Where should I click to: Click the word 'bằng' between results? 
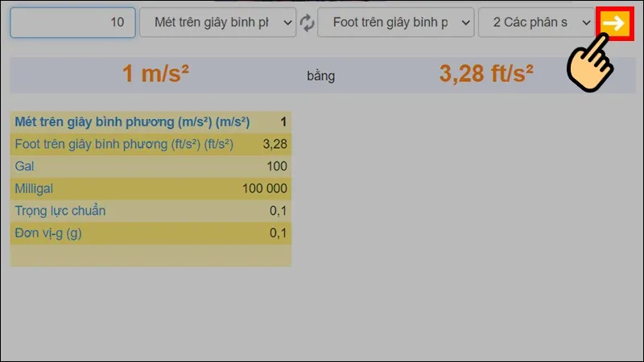point(320,76)
